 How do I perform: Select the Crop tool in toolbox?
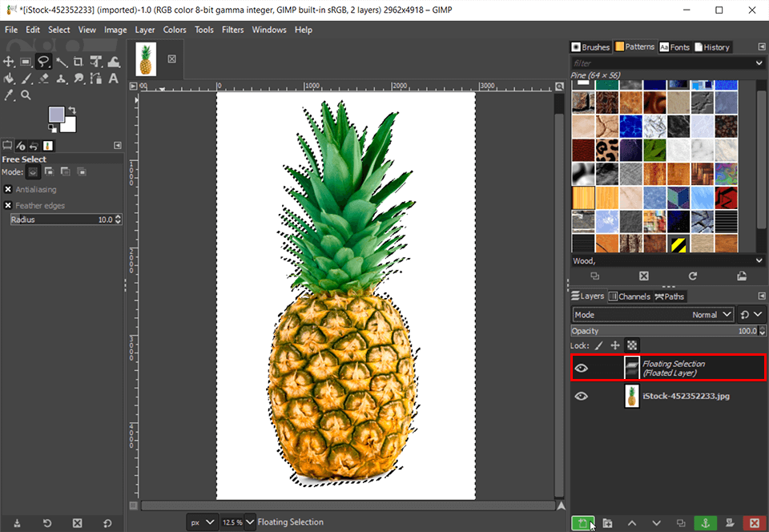coord(79,62)
